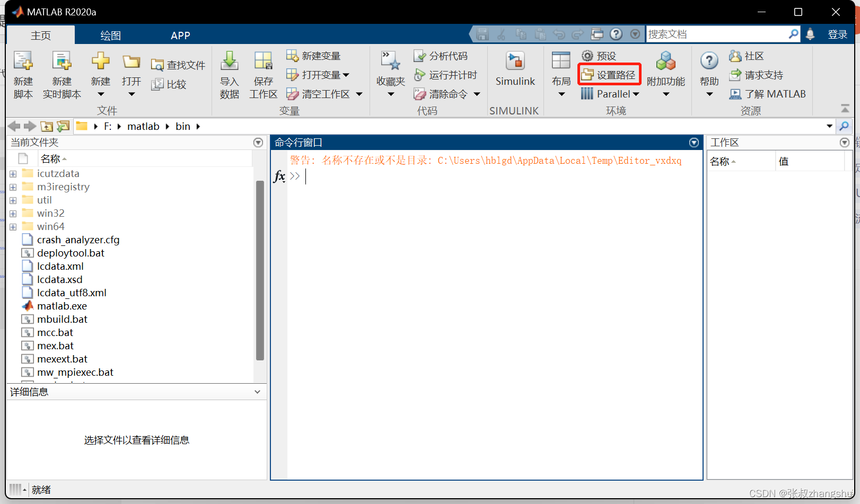Open 打开变量 dropdown

[x=346, y=75]
